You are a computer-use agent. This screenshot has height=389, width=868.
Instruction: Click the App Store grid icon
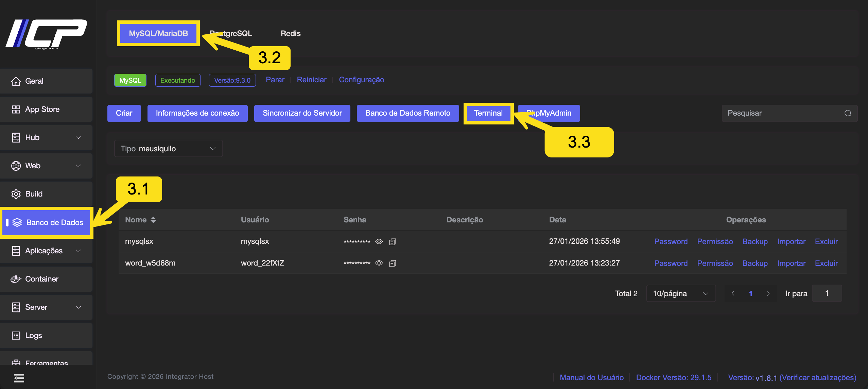click(x=16, y=109)
